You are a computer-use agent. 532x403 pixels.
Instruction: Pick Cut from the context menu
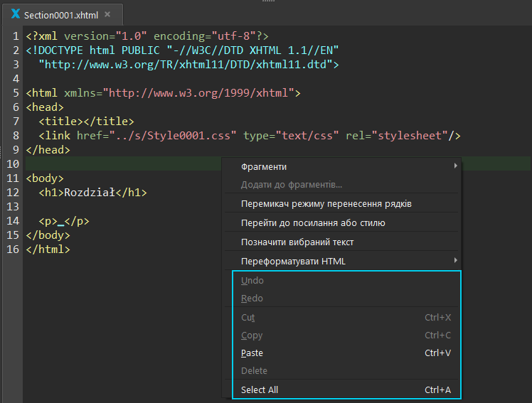click(248, 318)
